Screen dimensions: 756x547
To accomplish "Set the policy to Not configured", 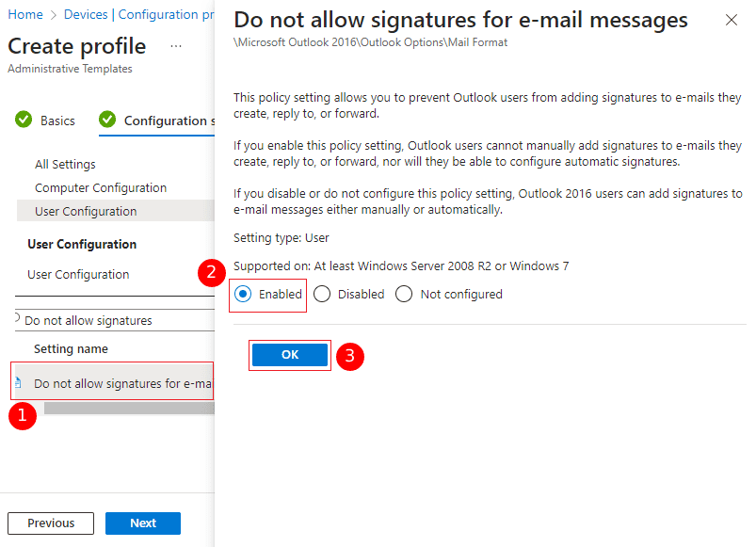I will 405,294.
